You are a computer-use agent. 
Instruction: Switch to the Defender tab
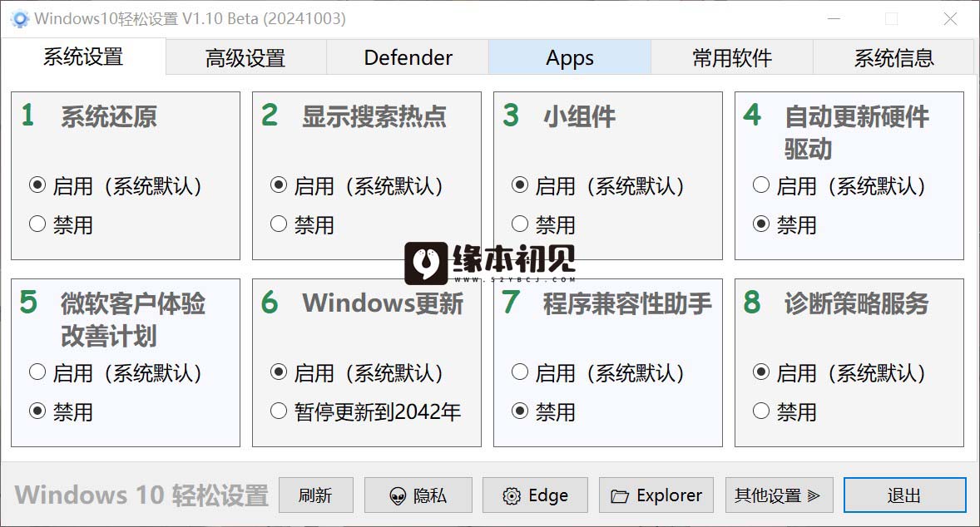408,57
